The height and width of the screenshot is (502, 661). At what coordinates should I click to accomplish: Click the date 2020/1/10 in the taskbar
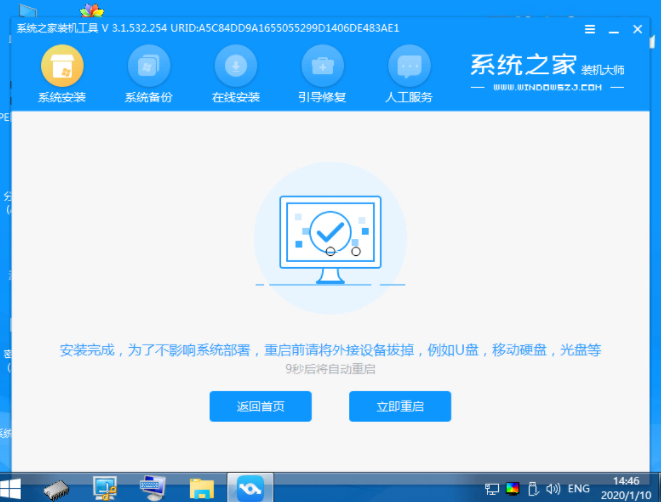tap(626, 495)
